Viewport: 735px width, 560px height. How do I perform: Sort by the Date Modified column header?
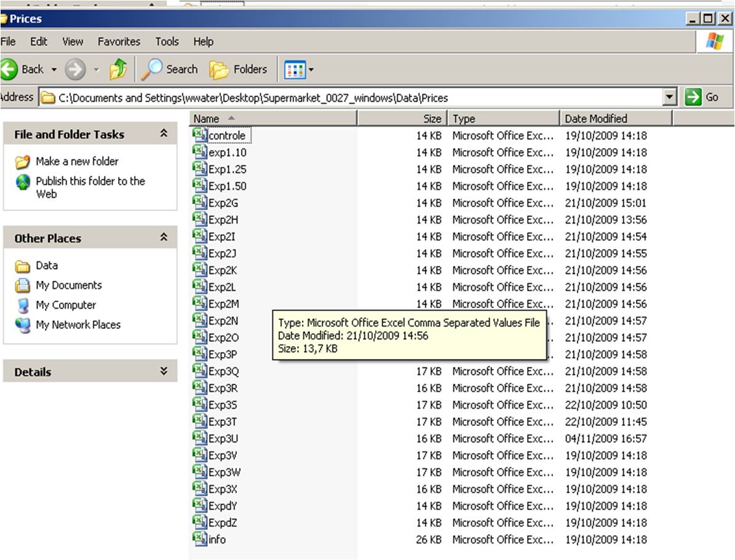616,119
